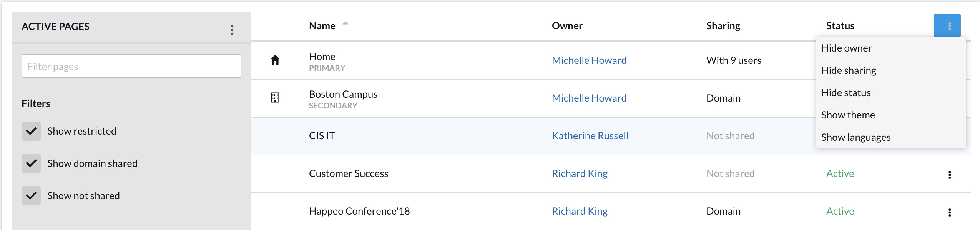
Task: Sort by the Owner column header
Action: [x=567, y=26]
